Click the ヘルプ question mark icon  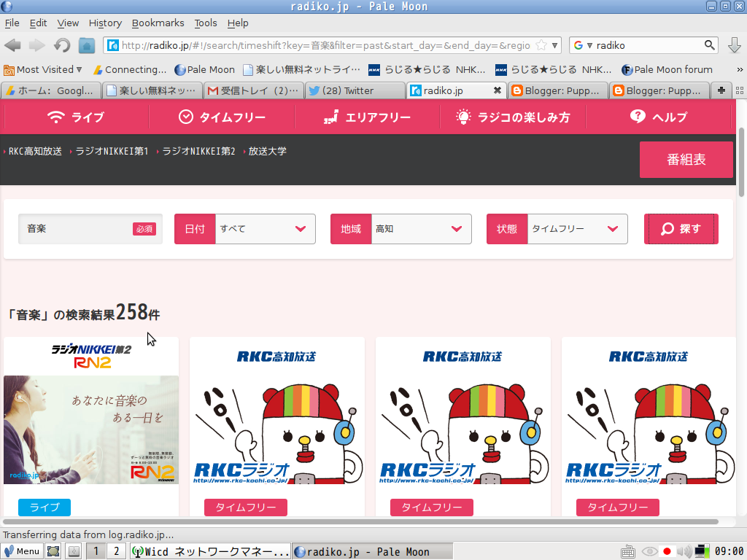click(x=638, y=116)
